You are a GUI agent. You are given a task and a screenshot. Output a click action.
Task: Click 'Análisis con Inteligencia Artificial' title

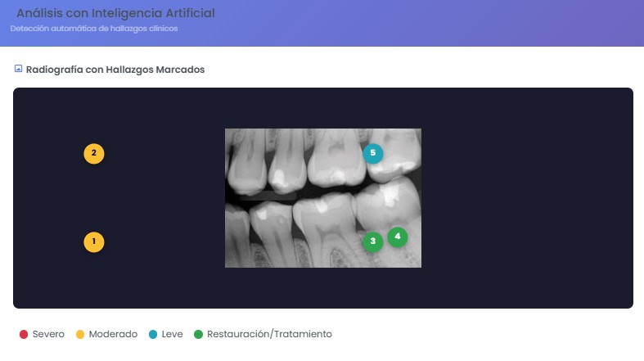pos(115,13)
